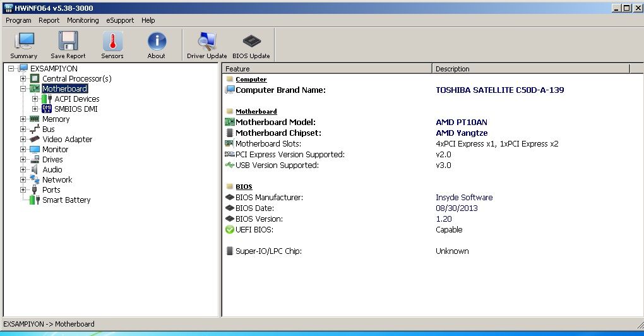Image resolution: width=644 pixels, height=336 pixels.
Task: Expand the Memory tree node
Action: coord(23,119)
